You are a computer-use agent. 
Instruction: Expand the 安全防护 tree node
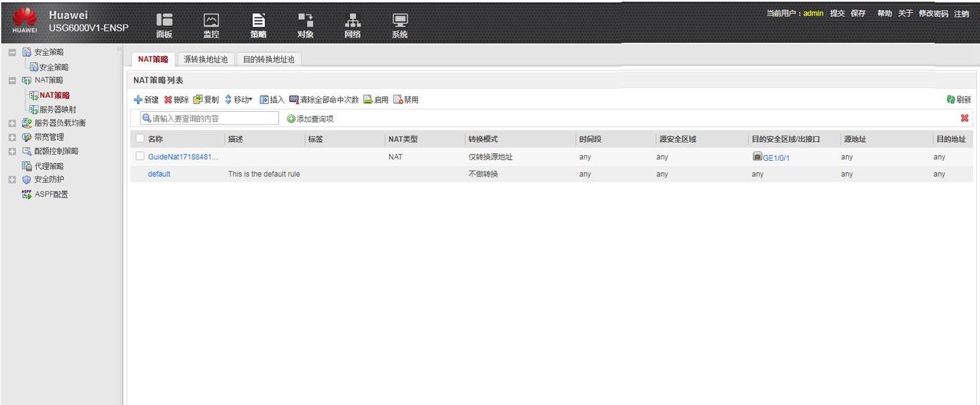(12, 179)
